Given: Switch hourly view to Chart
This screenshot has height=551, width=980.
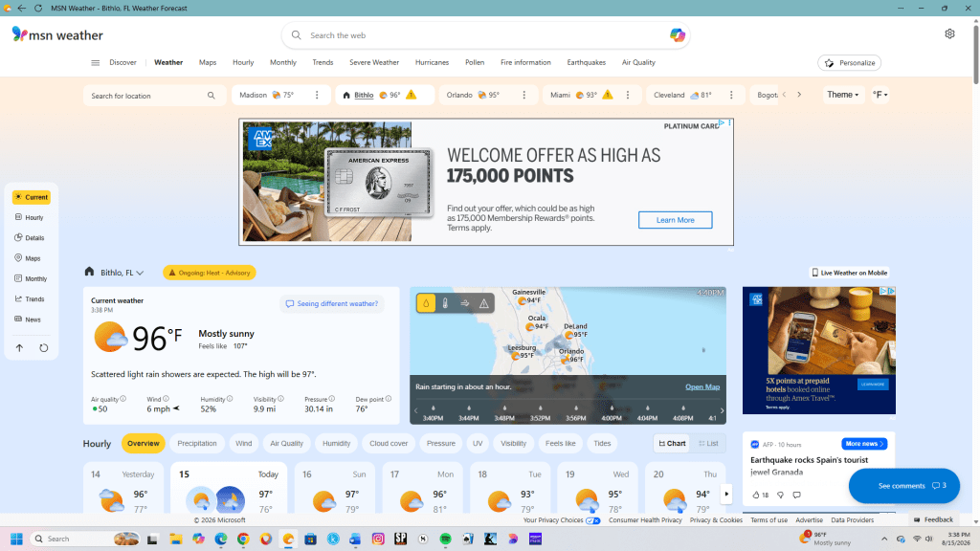Looking at the screenshot, I should pyautogui.click(x=672, y=444).
